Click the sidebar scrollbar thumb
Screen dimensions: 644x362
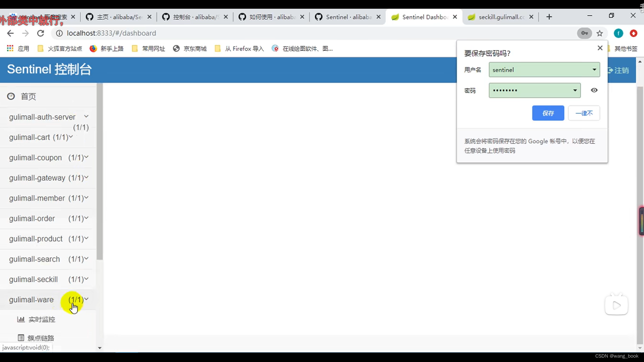point(100,172)
